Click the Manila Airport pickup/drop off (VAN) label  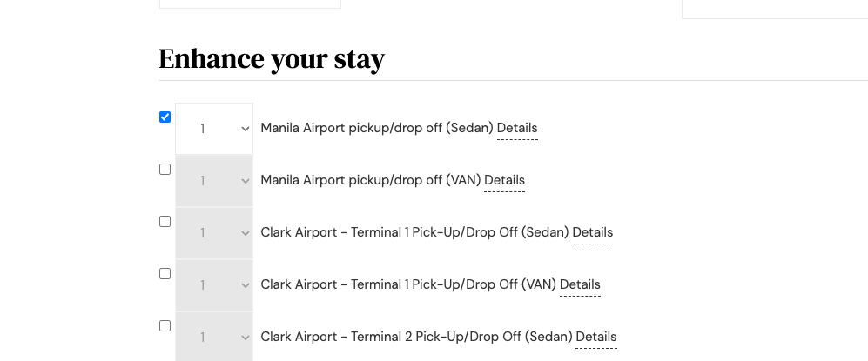[371, 180]
